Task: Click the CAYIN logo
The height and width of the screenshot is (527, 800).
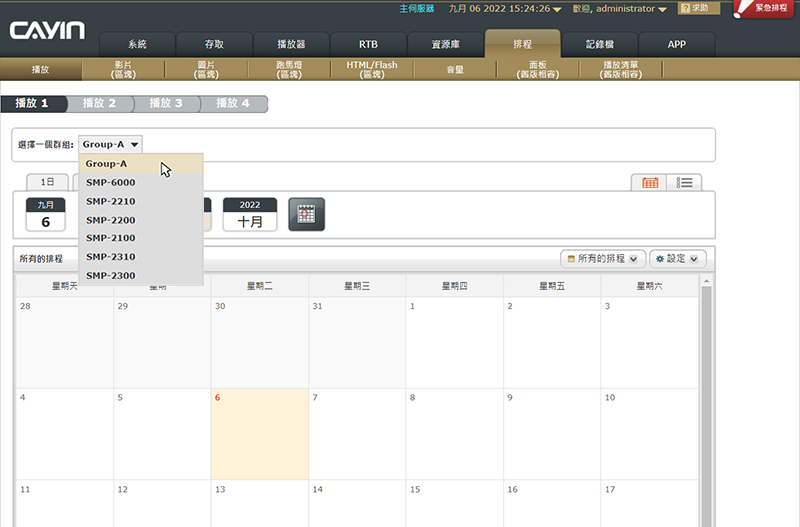Action: [47, 31]
